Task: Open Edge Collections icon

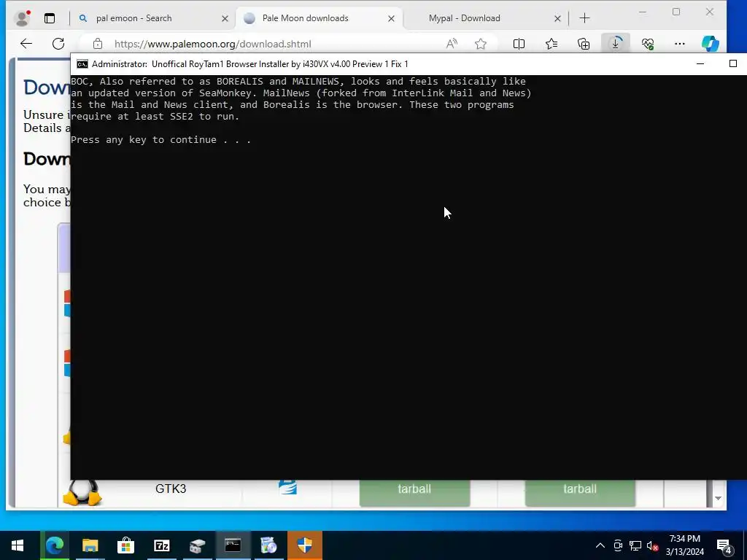Action: [x=584, y=44]
